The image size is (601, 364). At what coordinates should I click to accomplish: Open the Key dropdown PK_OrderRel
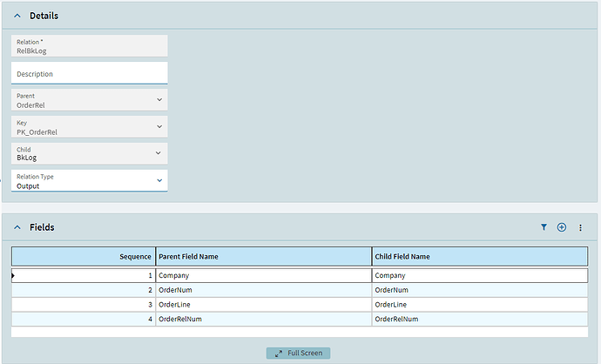[x=90, y=127]
